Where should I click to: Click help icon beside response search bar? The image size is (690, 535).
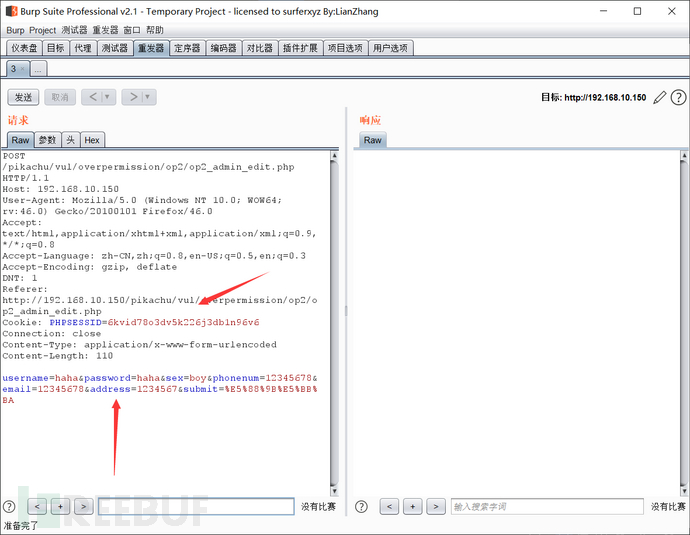click(x=361, y=506)
